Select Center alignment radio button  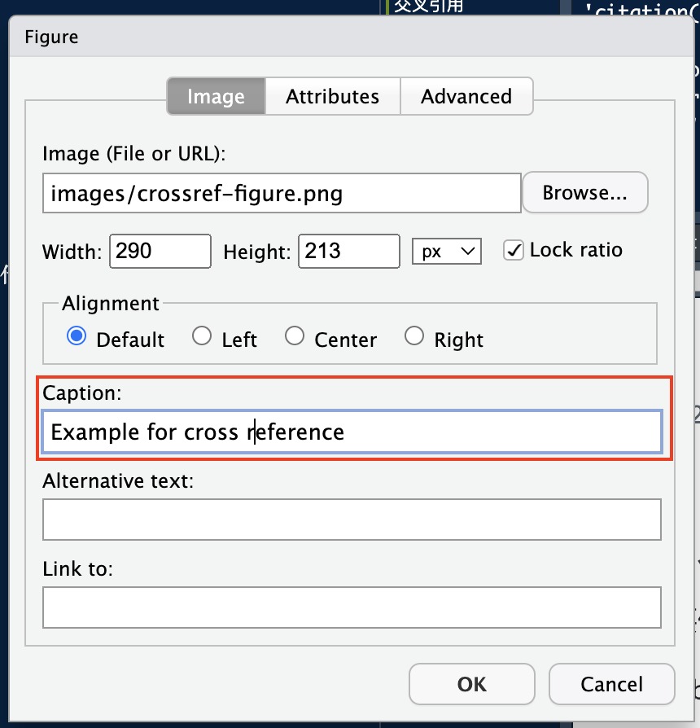coord(295,336)
